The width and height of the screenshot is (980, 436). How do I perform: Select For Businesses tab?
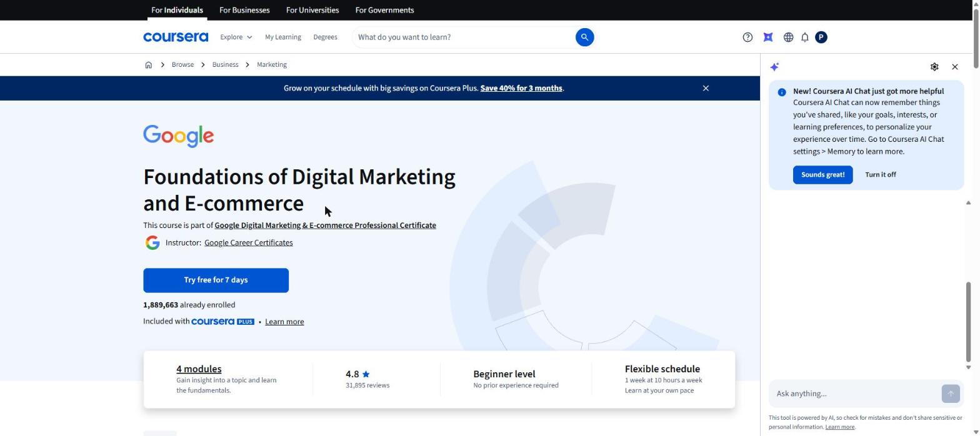[x=244, y=10]
